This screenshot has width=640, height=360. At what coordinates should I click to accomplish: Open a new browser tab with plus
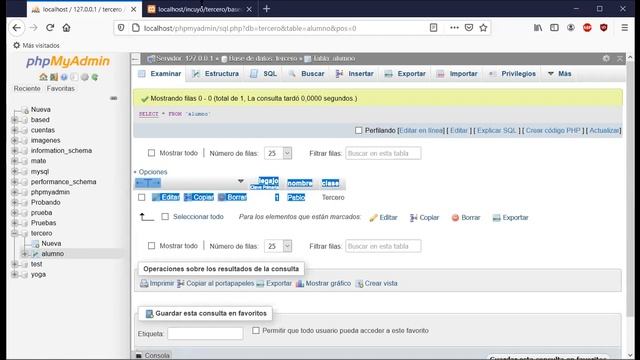click(267, 9)
